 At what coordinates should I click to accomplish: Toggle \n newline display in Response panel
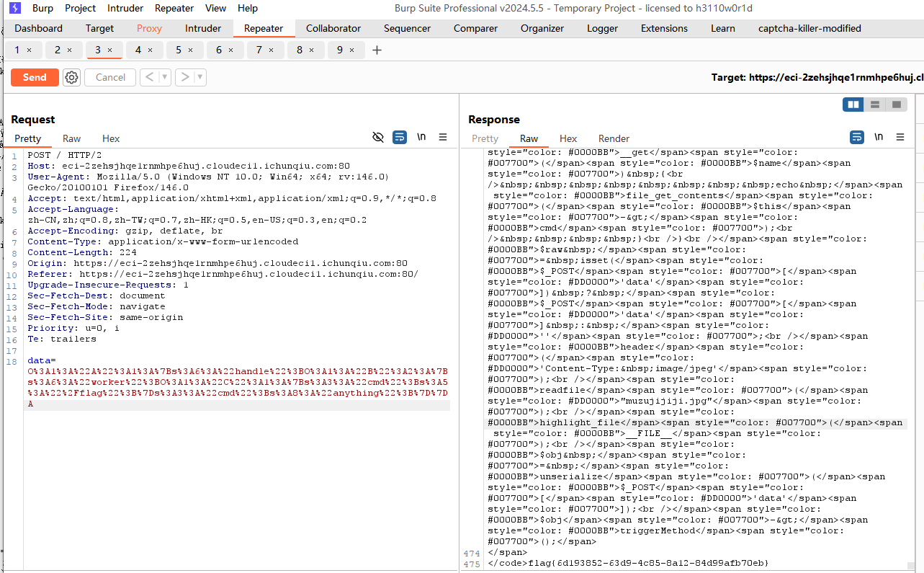point(879,137)
